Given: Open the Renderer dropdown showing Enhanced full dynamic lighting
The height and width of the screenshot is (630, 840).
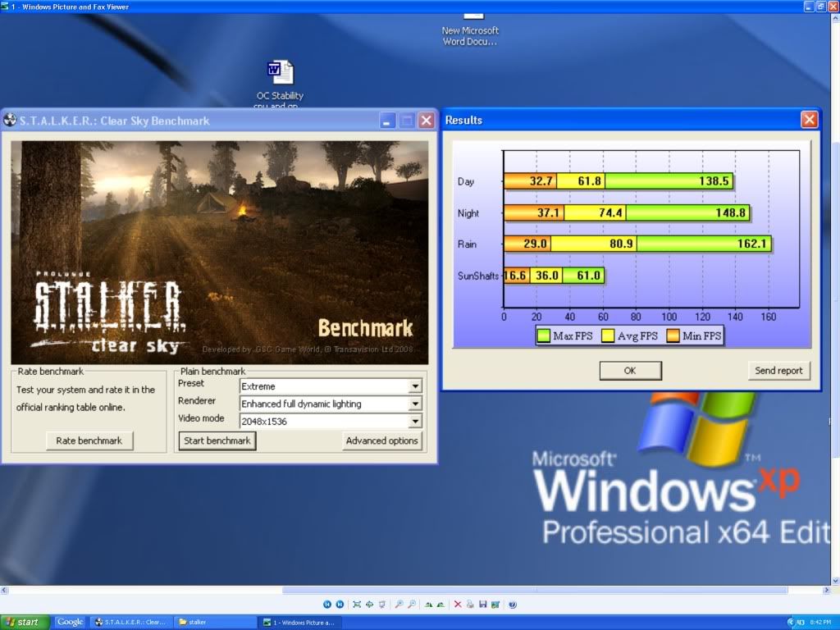Looking at the screenshot, I should tap(415, 404).
